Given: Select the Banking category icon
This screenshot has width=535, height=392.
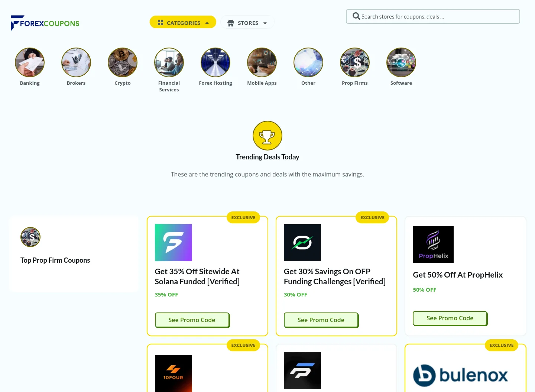Looking at the screenshot, I should click(x=30, y=62).
